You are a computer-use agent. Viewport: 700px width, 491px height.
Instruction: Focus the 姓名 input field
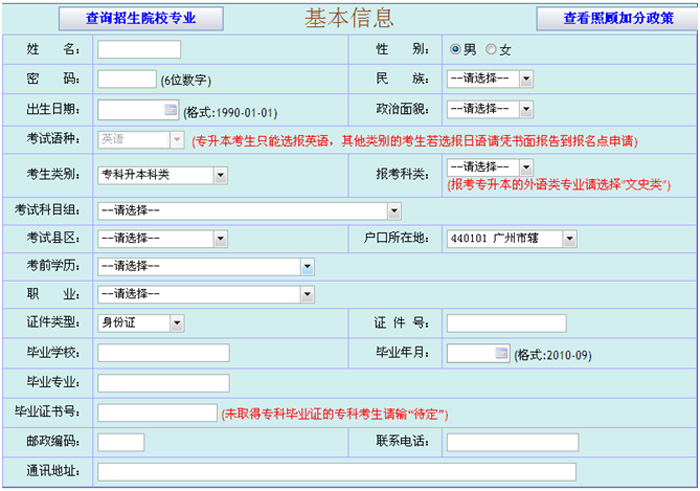click(x=139, y=50)
